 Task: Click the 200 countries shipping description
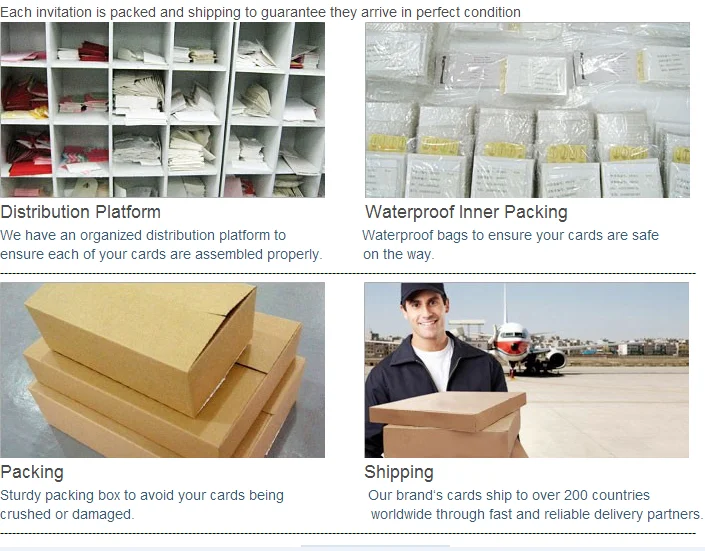(x=535, y=505)
